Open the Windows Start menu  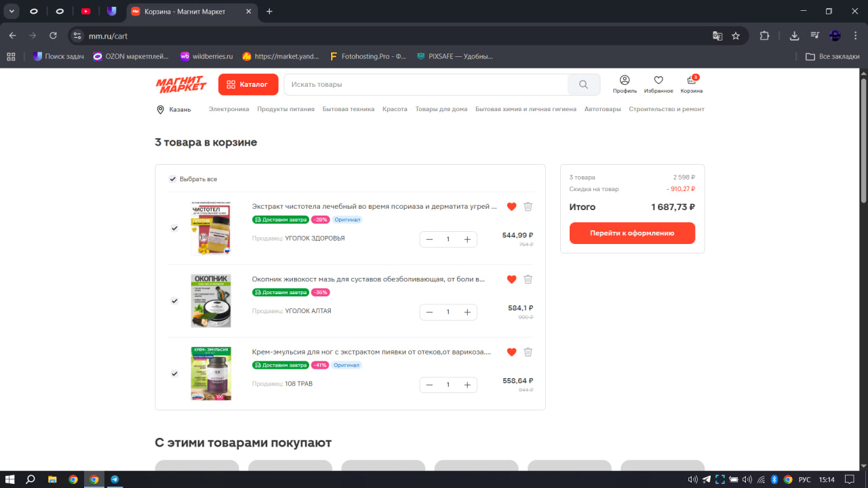tap(10, 479)
